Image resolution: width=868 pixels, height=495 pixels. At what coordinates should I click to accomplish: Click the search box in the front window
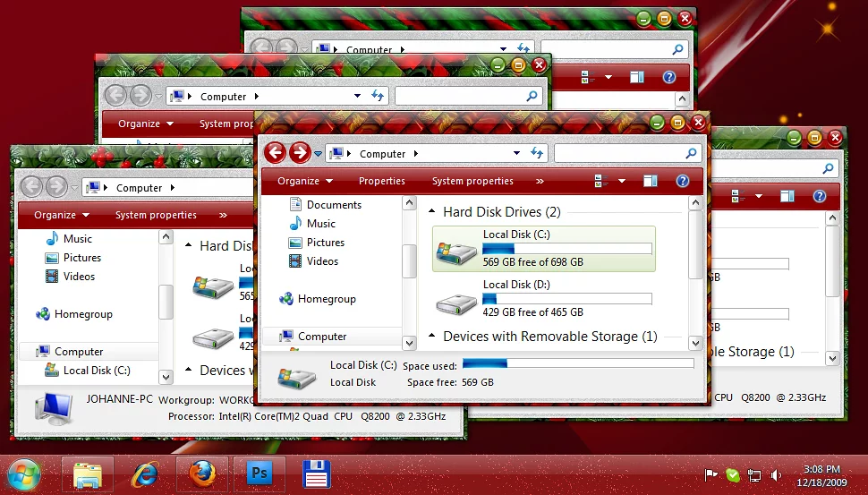(x=617, y=153)
